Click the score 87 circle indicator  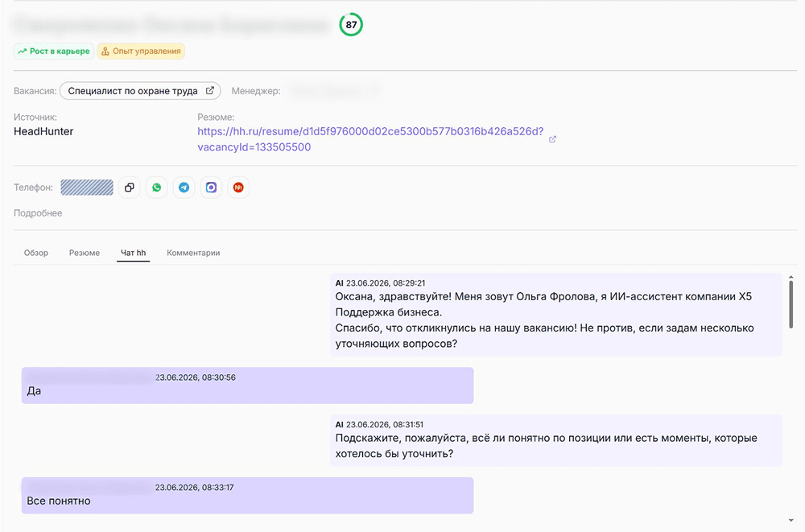coord(351,25)
